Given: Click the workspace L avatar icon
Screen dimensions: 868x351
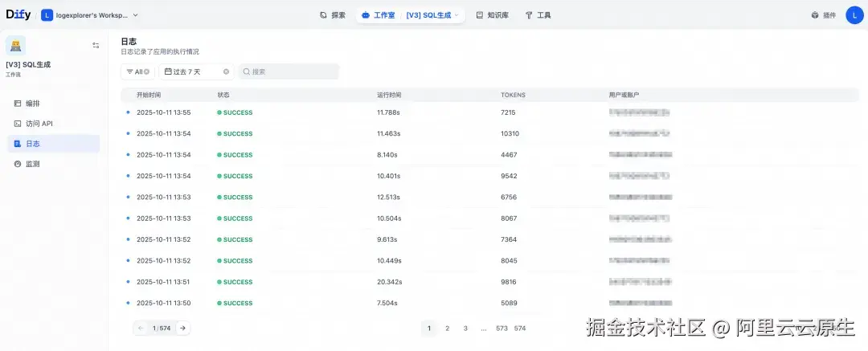Looking at the screenshot, I should [x=47, y=15].
